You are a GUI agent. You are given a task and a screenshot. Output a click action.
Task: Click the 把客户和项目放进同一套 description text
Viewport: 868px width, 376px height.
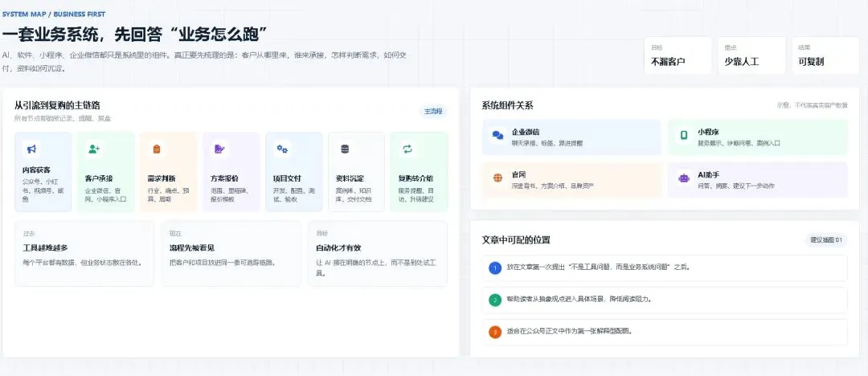click(223, 263)
